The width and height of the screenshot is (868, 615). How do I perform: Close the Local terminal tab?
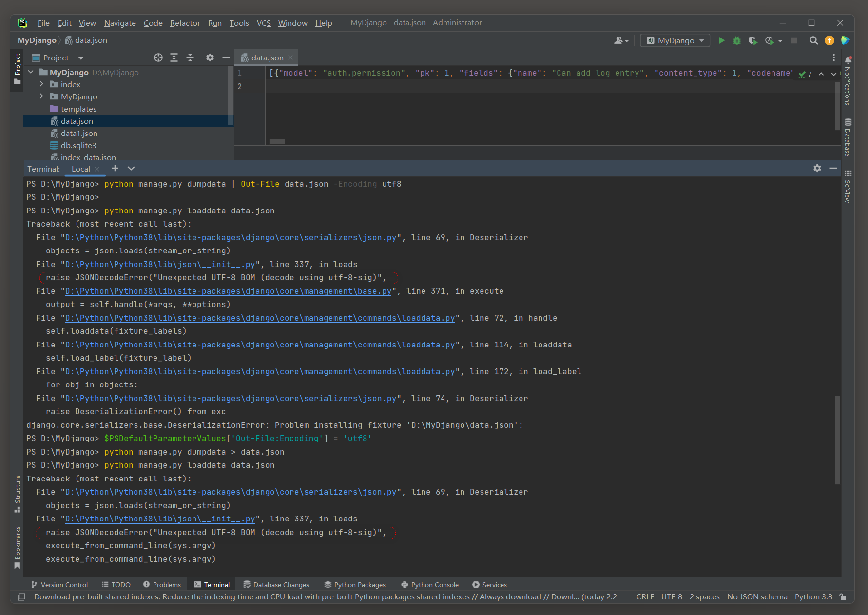[x=97, y=169]
